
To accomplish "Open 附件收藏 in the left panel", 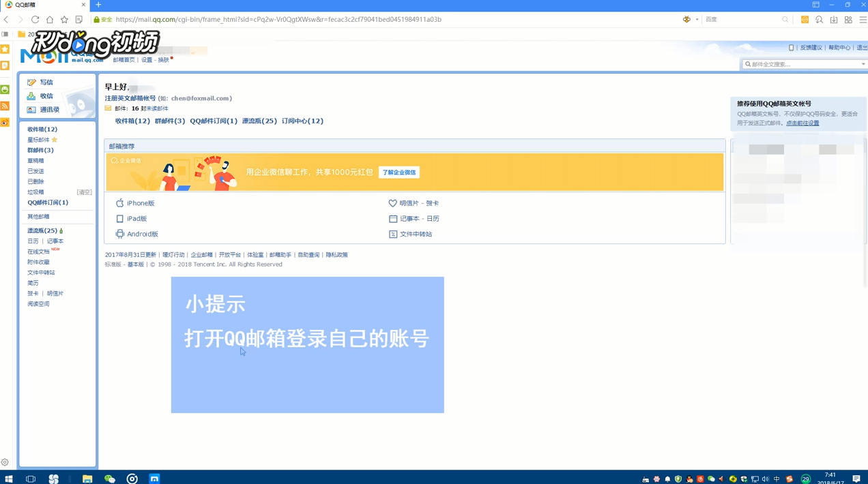I will [38, 262].
